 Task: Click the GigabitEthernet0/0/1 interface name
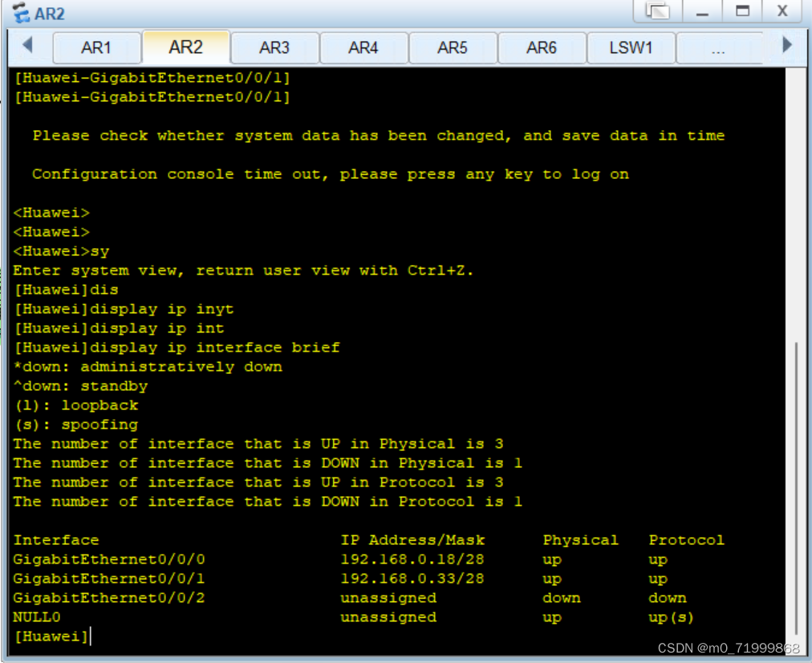pyautogui.click(x=109, y=579)
